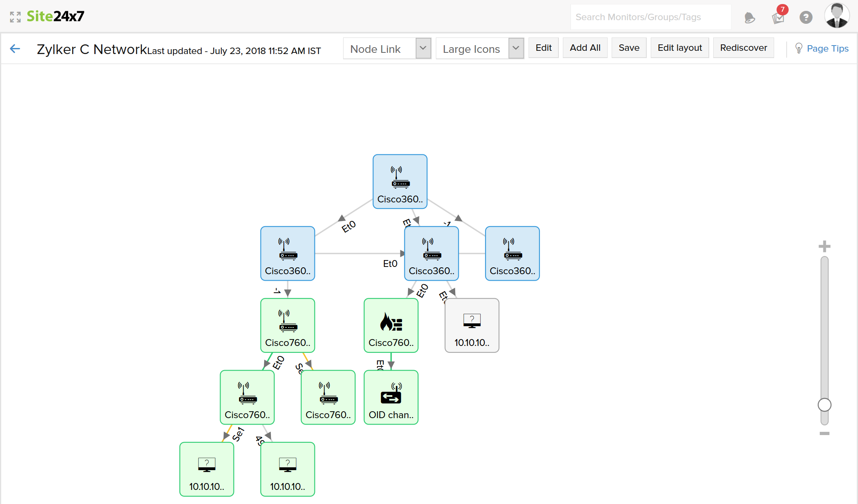Toggle fullscreen with the expand icon
Viewport: 858px width, 504px height.
[15, 17]
